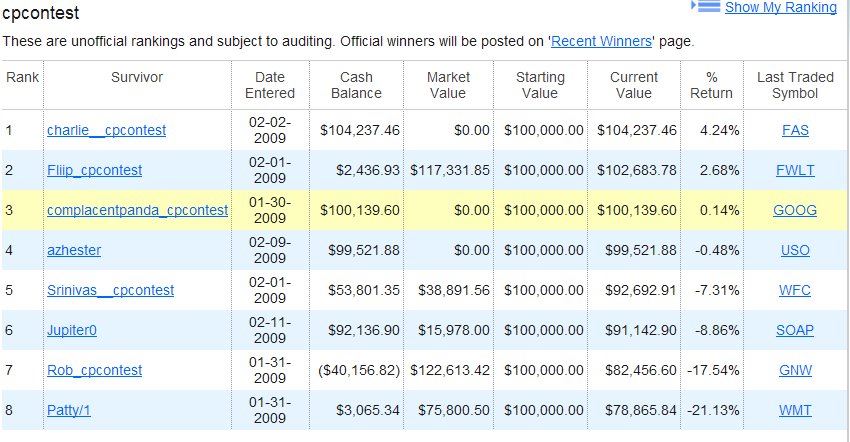
Task: Open Rob_cpcontest survivor profile
Action: 94,370
